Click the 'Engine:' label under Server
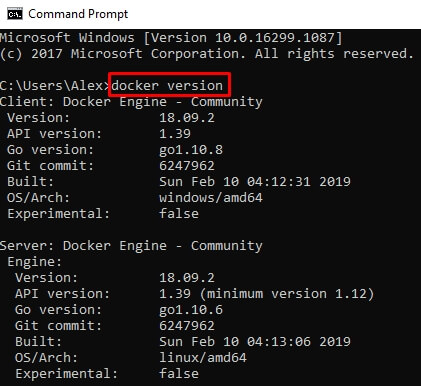 pos(35,262)
